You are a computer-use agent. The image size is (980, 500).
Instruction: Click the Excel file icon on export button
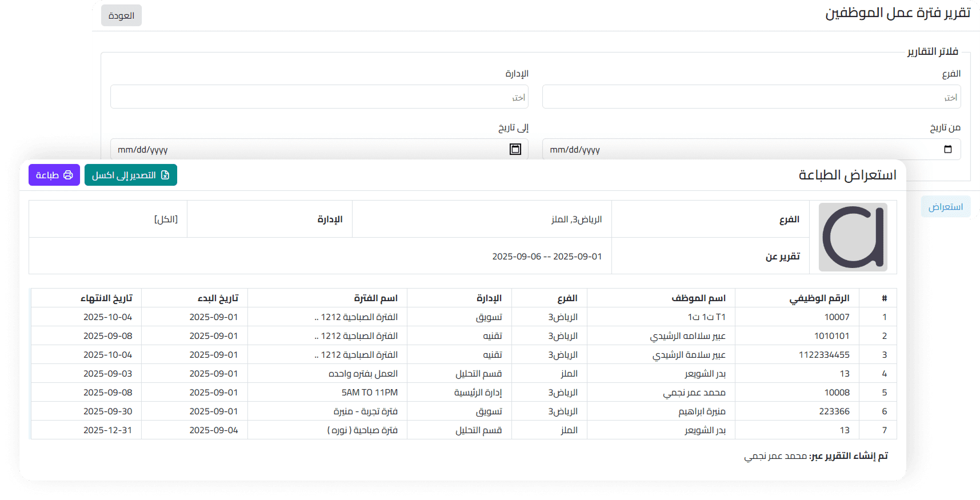coord(165,175)
